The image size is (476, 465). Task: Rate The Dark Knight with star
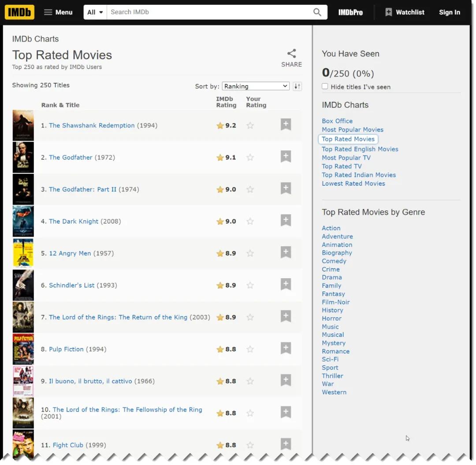pos(250,221)
